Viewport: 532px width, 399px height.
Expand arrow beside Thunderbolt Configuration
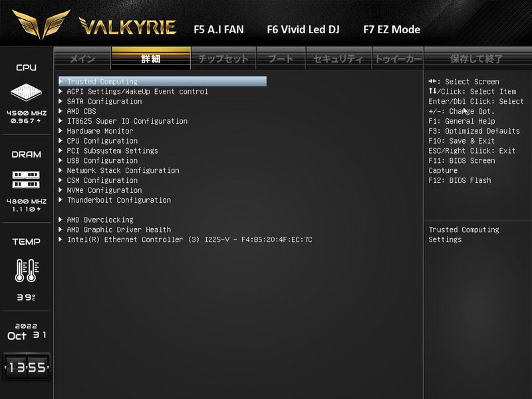61,199
